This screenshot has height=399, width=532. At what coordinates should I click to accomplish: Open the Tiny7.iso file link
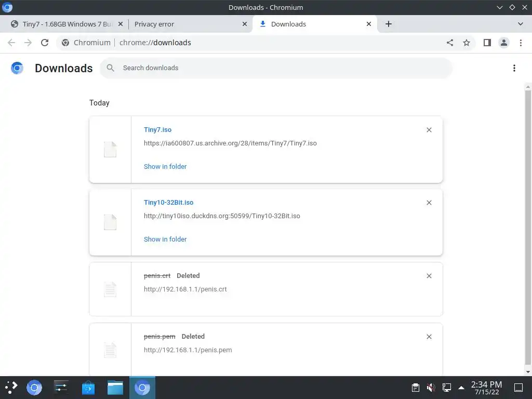coord(157,129)
